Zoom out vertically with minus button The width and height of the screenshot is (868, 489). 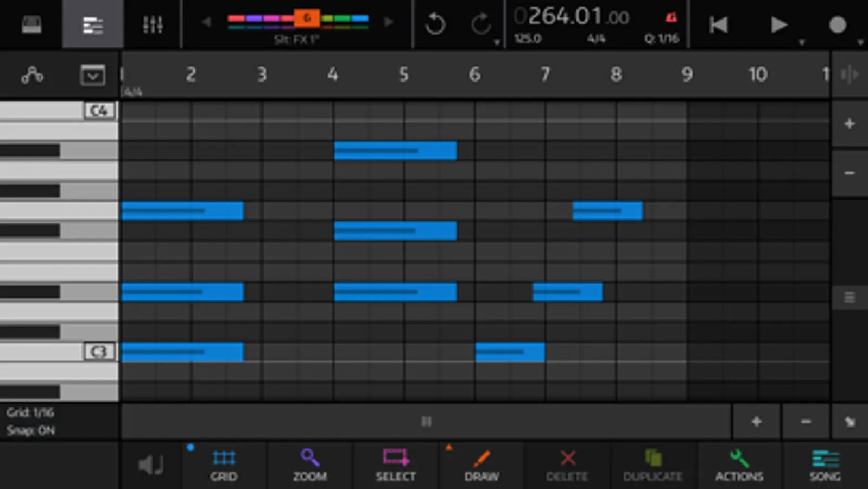pos(850,173)
